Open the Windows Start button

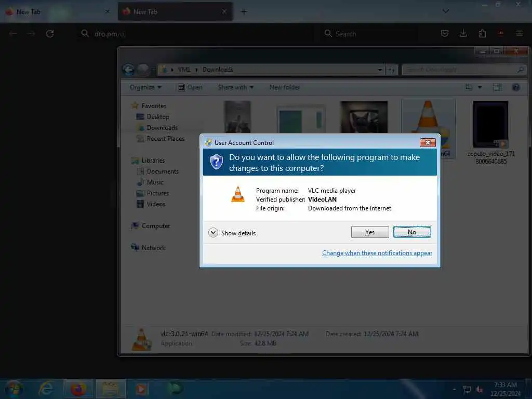(x=14, y=389)
